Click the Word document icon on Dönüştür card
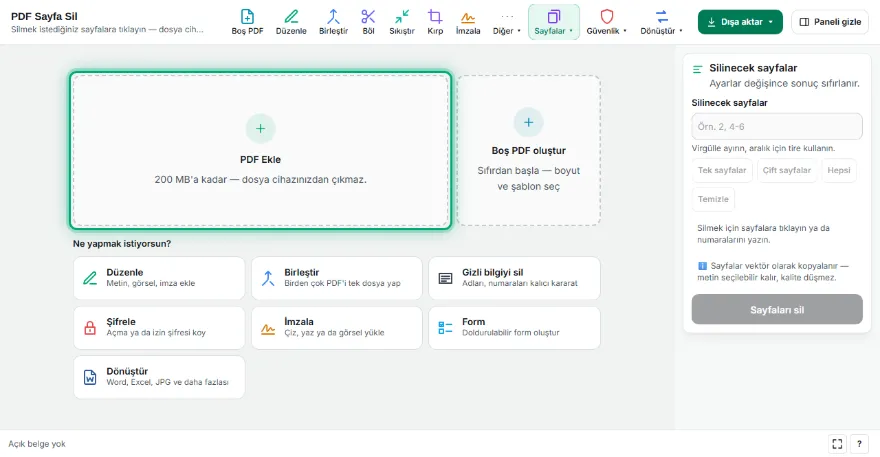The height and width of the screenshot is (457, 880). coord(90,377)
